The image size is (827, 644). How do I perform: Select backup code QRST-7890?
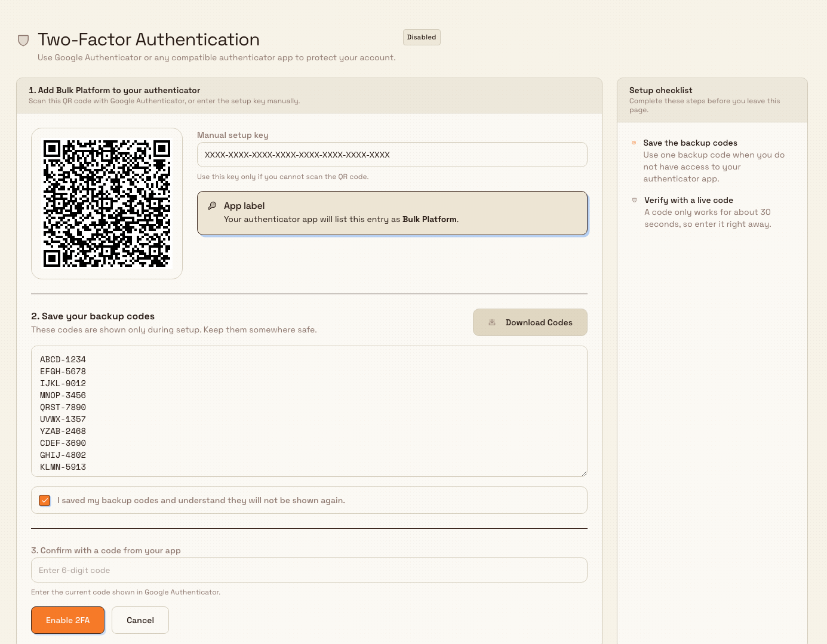click(x=63, y=407)
